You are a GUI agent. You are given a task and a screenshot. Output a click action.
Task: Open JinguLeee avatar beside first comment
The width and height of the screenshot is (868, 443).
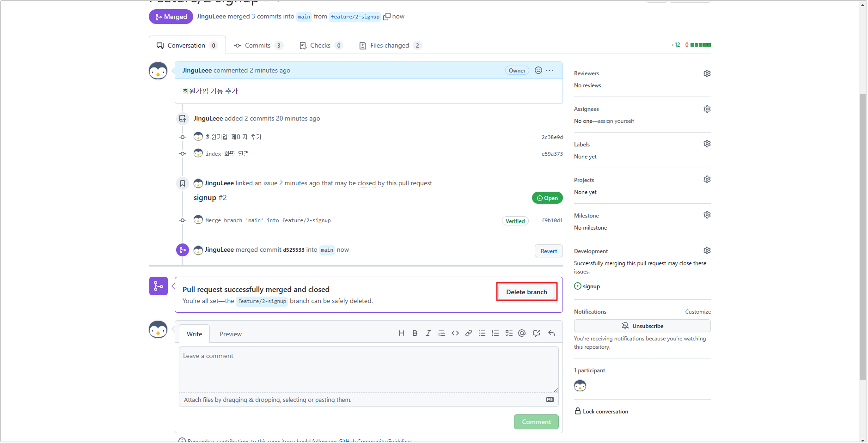158,71
